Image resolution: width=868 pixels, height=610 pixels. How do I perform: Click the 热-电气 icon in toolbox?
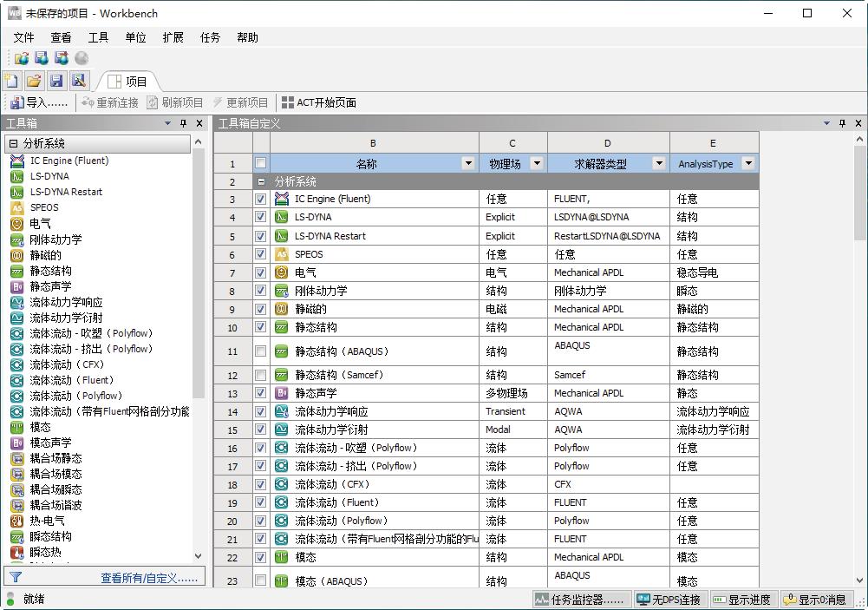[x=17, y=521]
